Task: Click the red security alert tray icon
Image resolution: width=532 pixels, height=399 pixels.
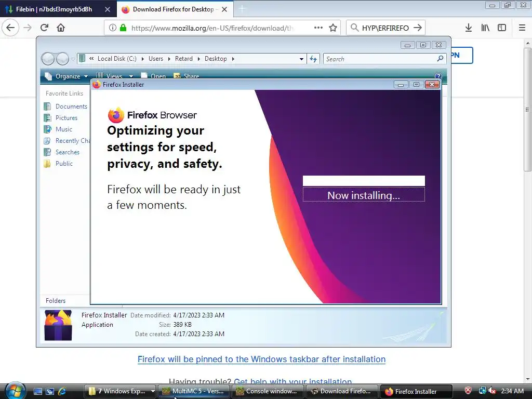Action: tap(468, 391)
